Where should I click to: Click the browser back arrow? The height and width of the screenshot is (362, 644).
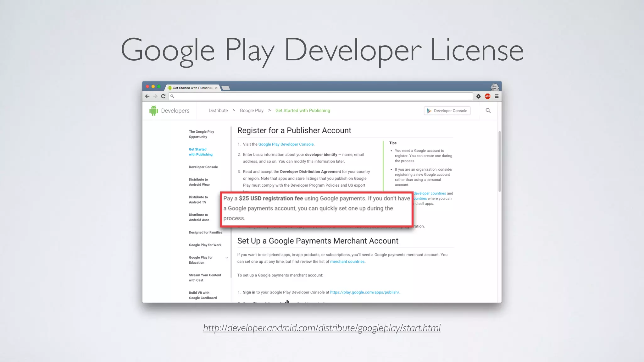(147, 96)
